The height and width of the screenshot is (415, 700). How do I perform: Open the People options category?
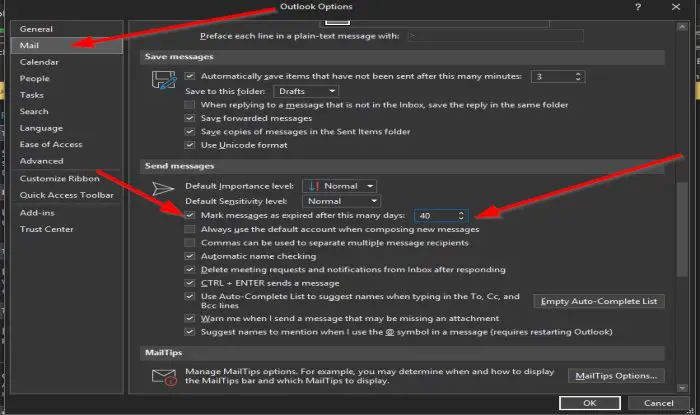pyautogui.click(x=67, y=79)
